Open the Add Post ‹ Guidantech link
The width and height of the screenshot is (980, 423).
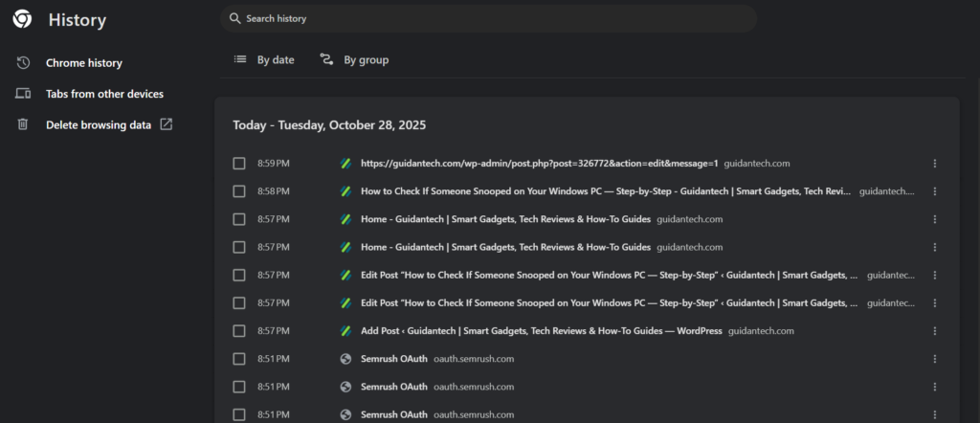542,331
